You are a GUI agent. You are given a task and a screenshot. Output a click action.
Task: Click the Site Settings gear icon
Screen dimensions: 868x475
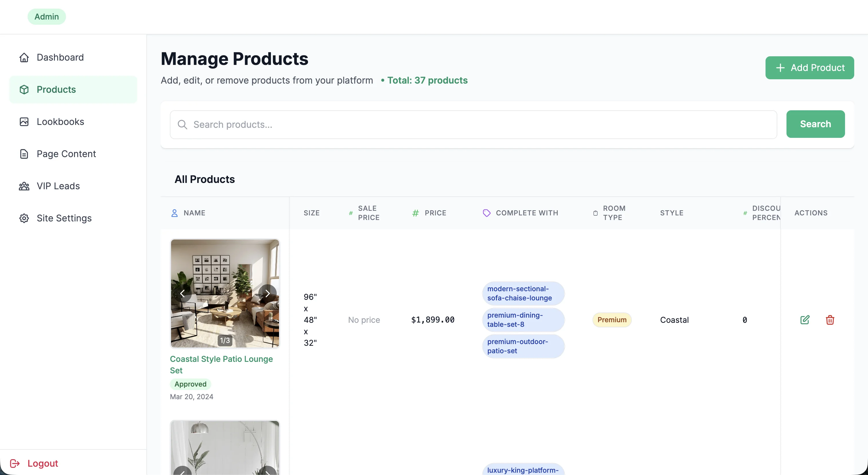tap(24, 218)
